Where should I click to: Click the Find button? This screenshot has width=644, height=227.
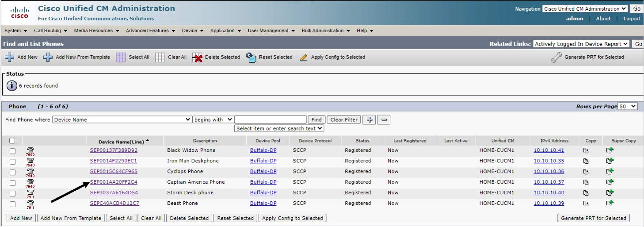(316, 120)
